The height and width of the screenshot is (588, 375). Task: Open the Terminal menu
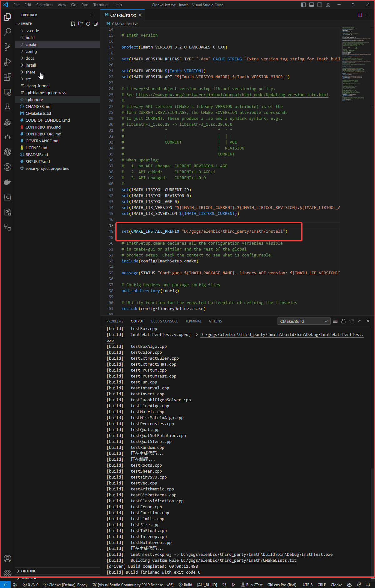click(101, 5)
